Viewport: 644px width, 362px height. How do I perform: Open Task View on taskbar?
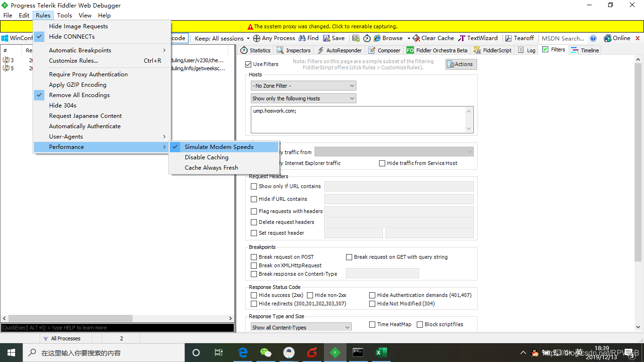pos(218,353)
